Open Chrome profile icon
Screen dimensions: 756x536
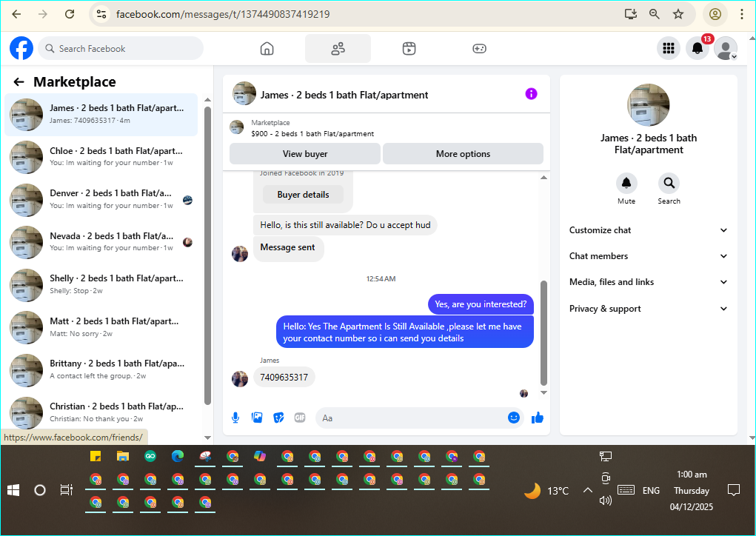tap(715, 14)
